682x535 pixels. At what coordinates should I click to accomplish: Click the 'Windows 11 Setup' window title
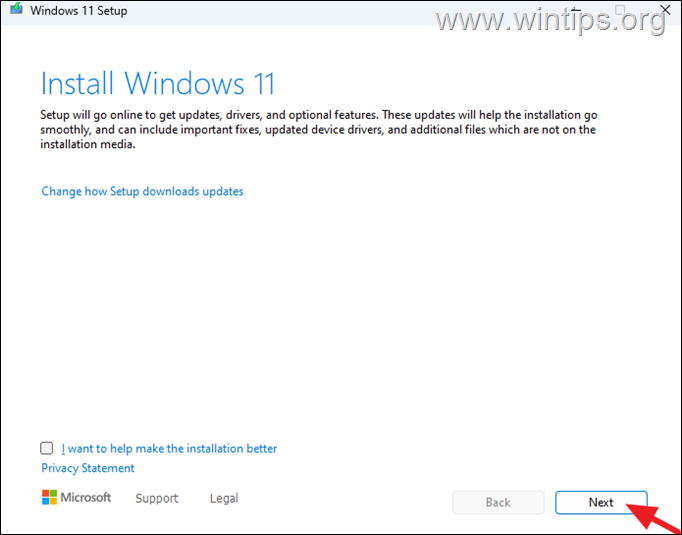(79, 10)
